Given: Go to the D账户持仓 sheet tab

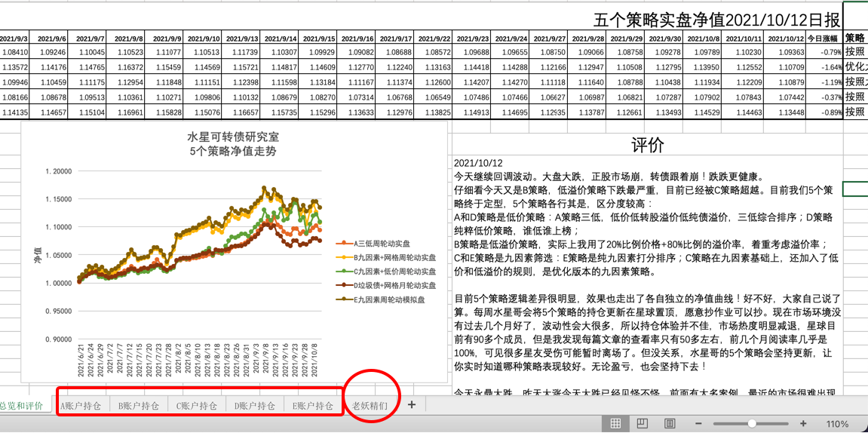Looking at the screenshot, I should point(255,406).
